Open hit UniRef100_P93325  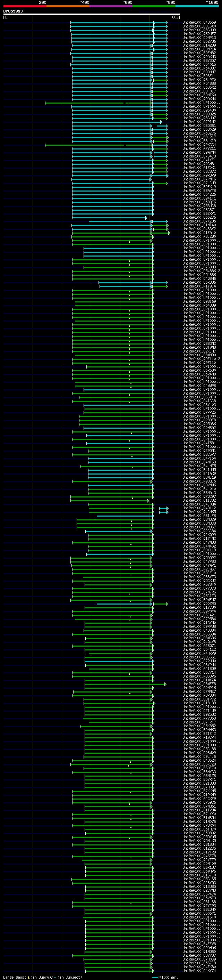199,114
